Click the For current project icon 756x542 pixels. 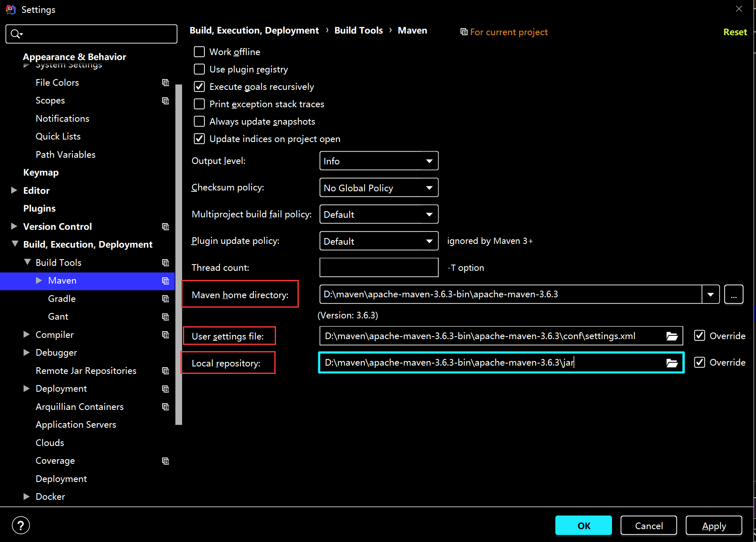click(x=464, y=32)
